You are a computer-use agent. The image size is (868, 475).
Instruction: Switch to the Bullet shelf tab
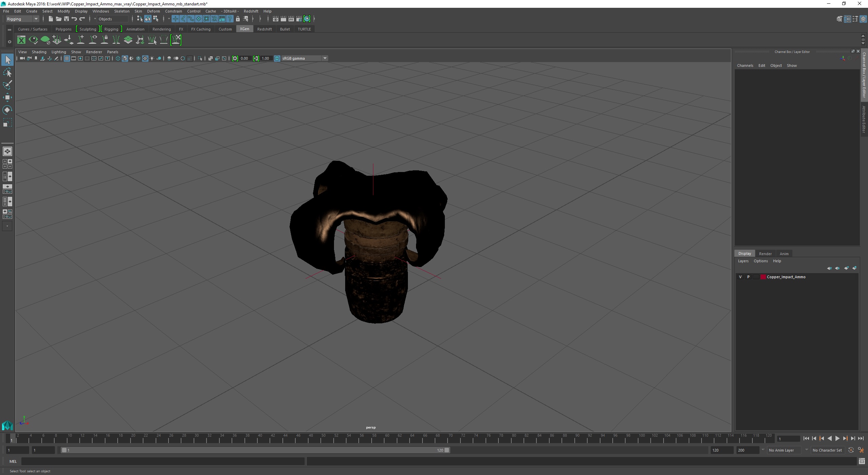point(285,29)
